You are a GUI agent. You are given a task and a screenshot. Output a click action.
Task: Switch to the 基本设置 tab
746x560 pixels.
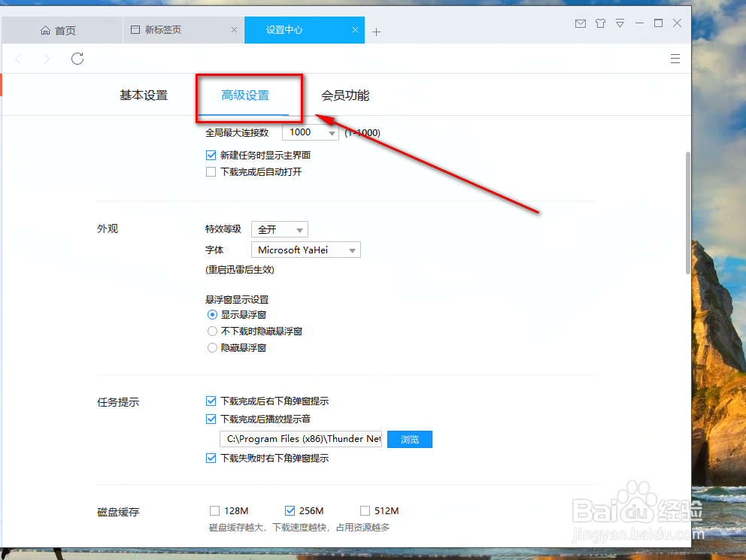(x=143, y=95)
